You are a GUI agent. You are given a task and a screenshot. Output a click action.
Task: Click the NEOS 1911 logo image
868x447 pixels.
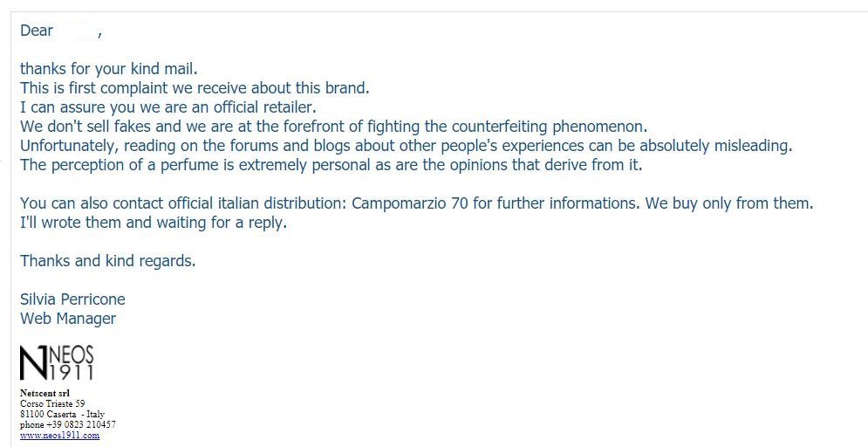point(57,363)
